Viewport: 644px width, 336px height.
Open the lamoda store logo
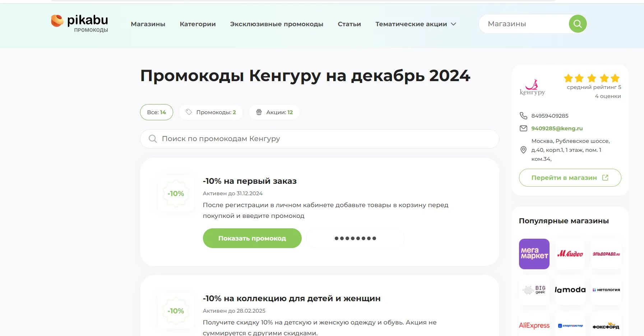tap(570, 290)
